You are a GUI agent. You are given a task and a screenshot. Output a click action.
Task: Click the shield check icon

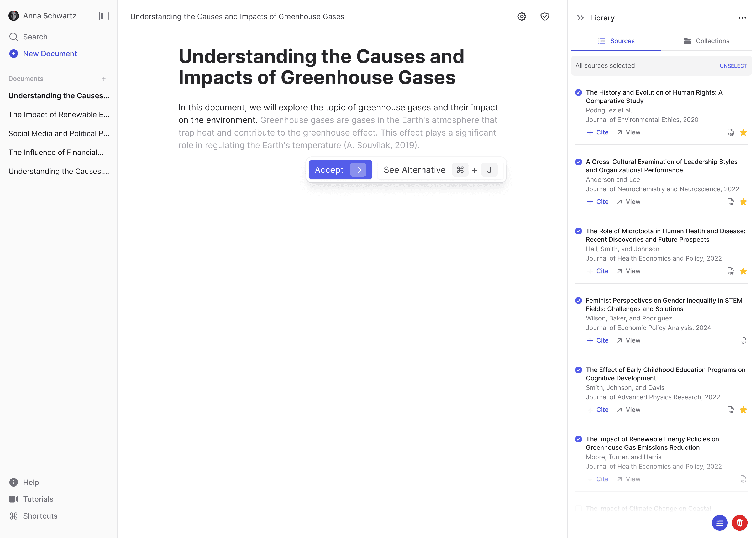tap(544, 17)
